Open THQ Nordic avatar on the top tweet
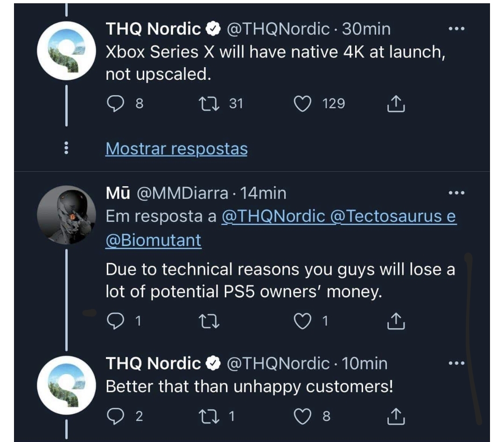The width and height of the screenshot is (504, 442). coord(66,51)
